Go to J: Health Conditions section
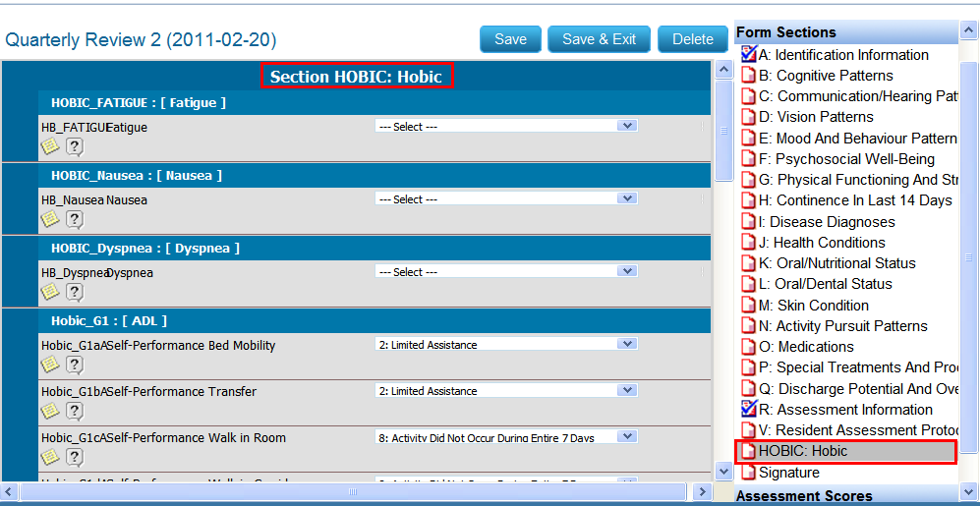The image size is (980, 506). click(x=822, y=243)
